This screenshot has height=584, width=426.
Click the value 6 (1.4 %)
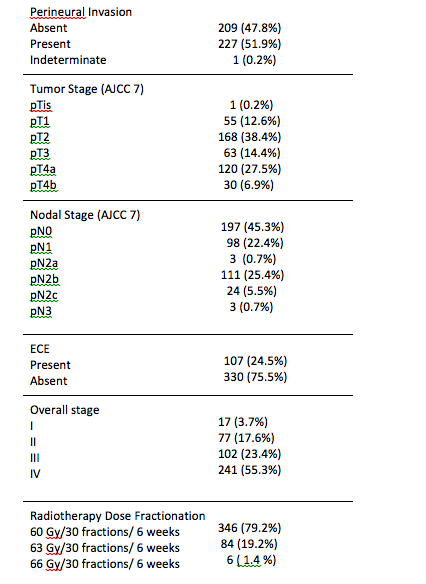251,560
